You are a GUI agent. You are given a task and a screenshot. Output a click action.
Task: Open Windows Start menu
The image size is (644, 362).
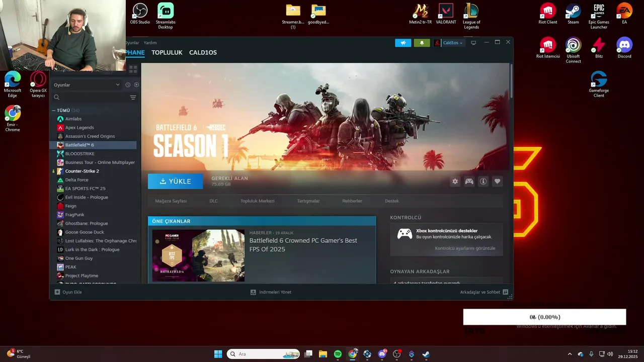point(218,354)
